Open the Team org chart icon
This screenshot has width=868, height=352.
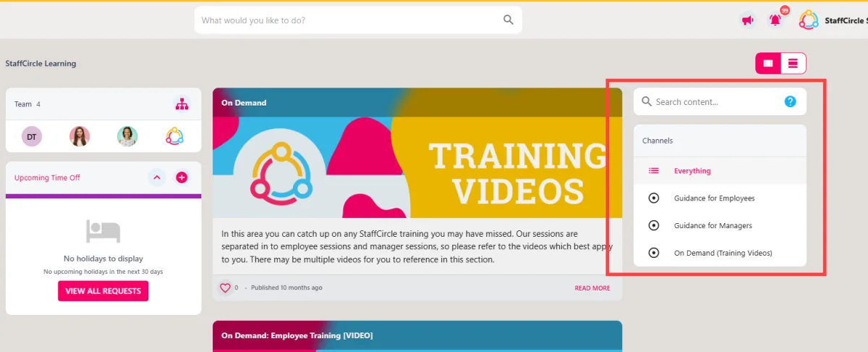click(182, 104)
